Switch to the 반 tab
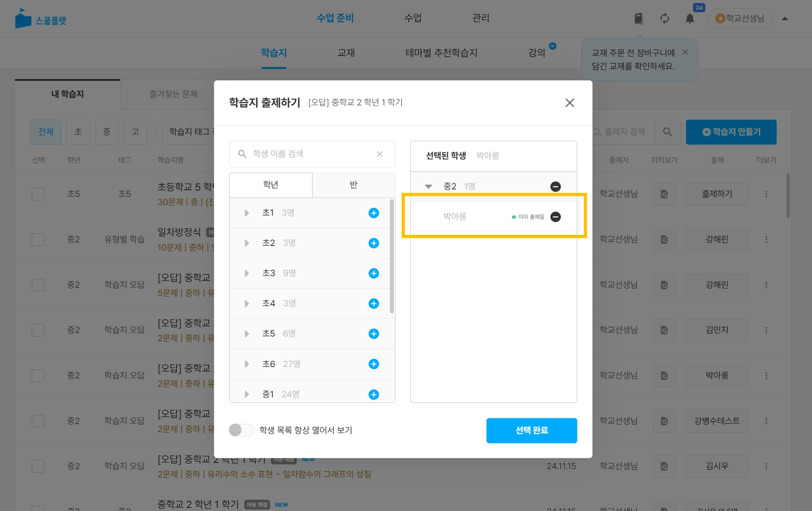 [x=353, y=185]
